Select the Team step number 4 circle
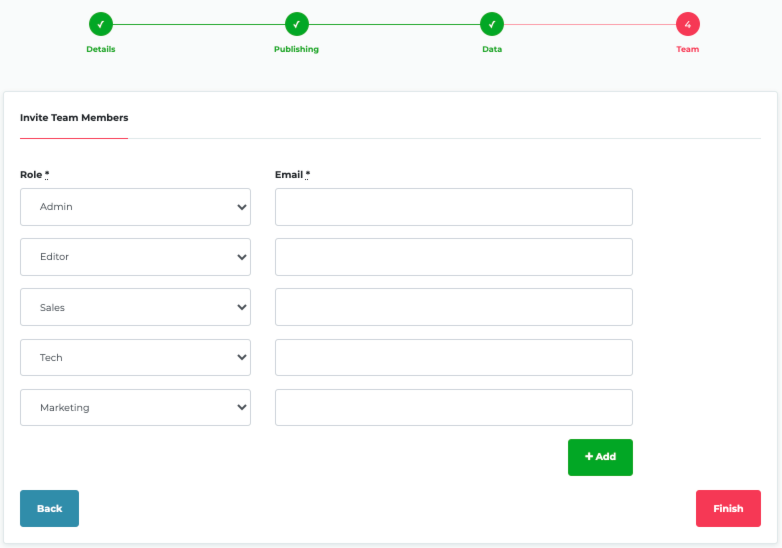Image resolution: width=782 pixels, height=548 pixels. (x=688, y=24)
